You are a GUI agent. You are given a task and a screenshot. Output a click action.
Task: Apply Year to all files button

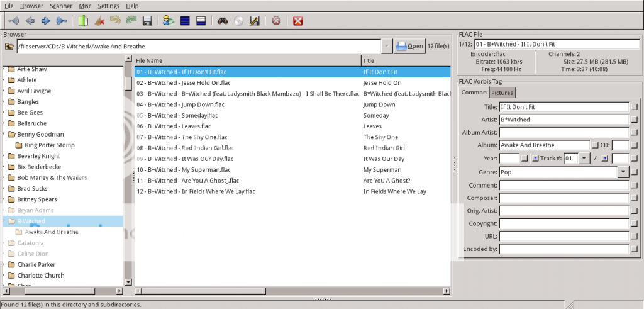pyautogui.click(x=525, y=159)
